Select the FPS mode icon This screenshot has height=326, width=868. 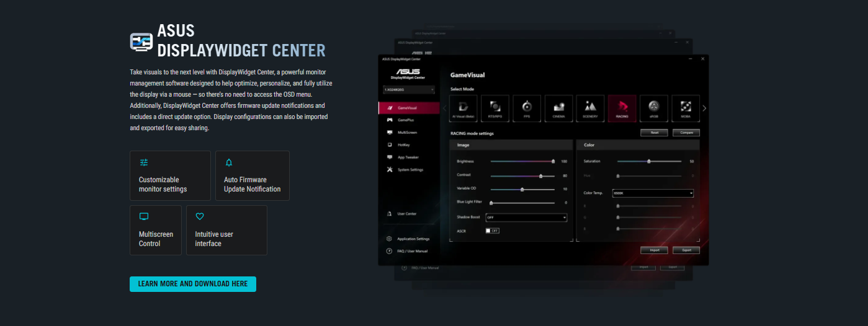click(527, 108)
